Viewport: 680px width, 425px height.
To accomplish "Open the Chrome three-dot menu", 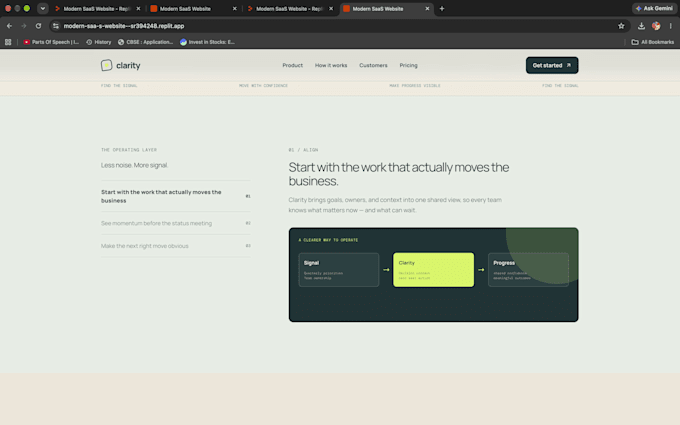I will coord(670,26).
